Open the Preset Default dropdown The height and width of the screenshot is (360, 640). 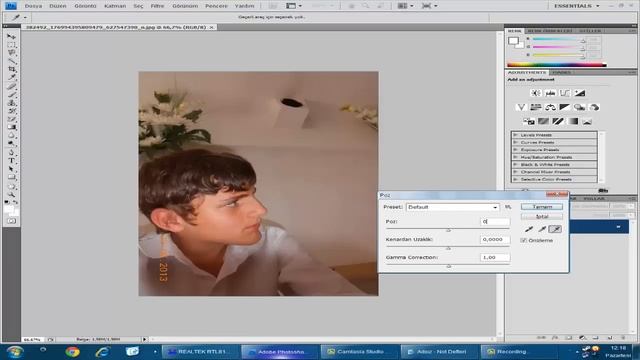[x=453, y=207]
